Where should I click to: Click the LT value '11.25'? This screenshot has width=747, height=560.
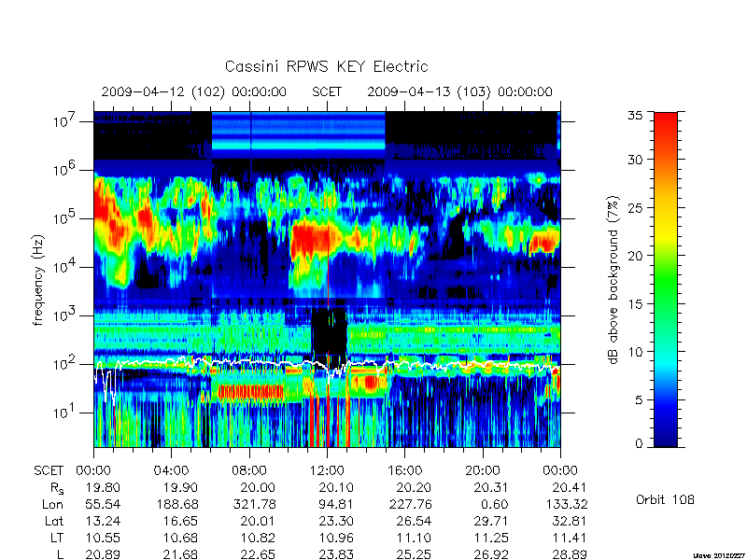click(x=491, y=538)
